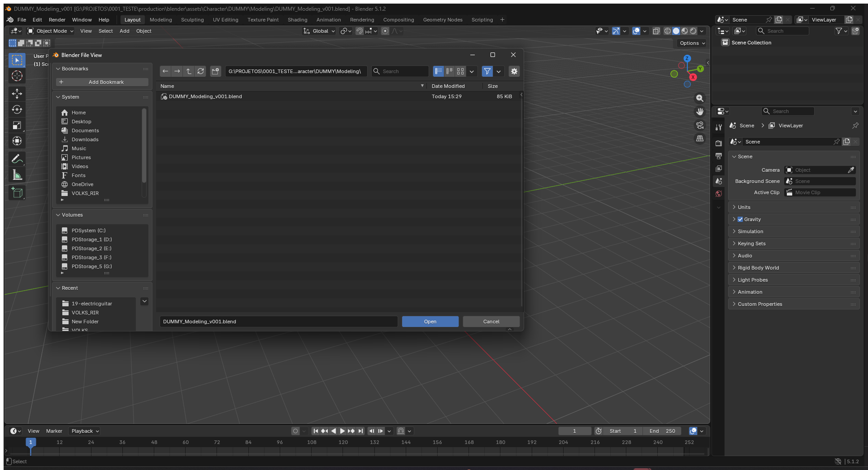
Task: Select the Cursor tool in viewport toolbar
Action: pyautogui.click(x=17, y=76)
